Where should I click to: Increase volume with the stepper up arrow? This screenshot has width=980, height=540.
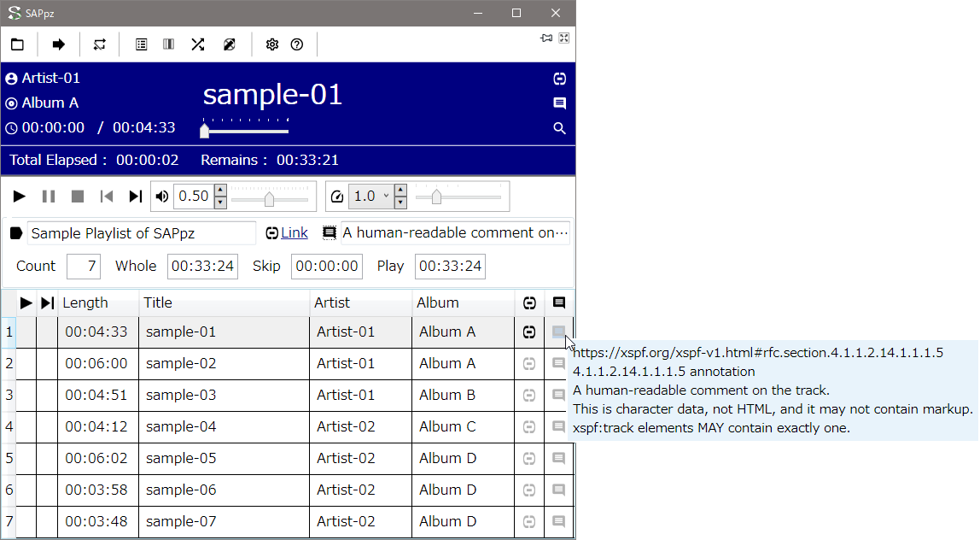(x=220, y=191)
